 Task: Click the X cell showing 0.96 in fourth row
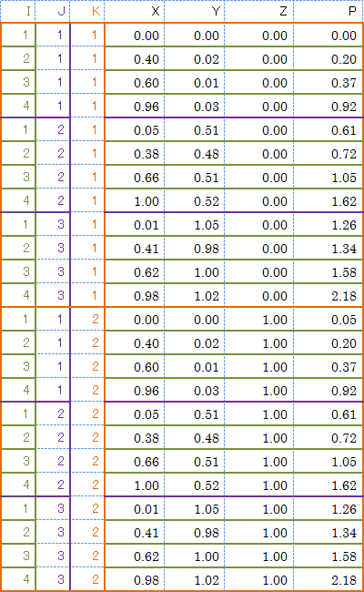click(135, 106)
